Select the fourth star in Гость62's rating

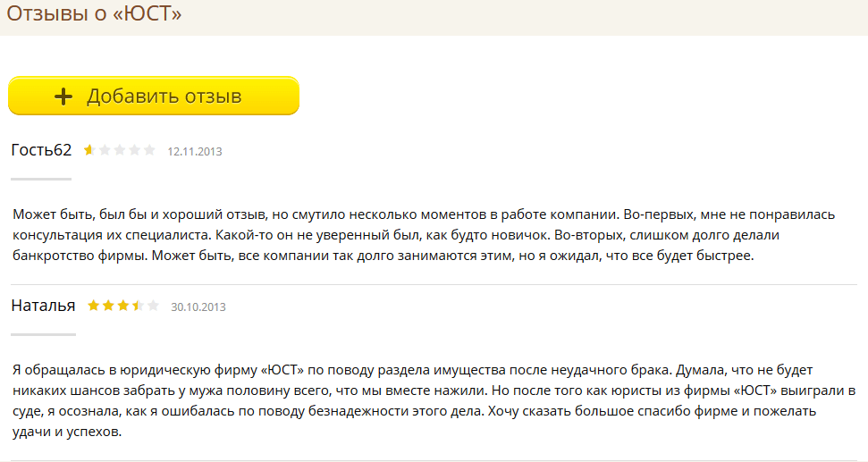(134, 150)
